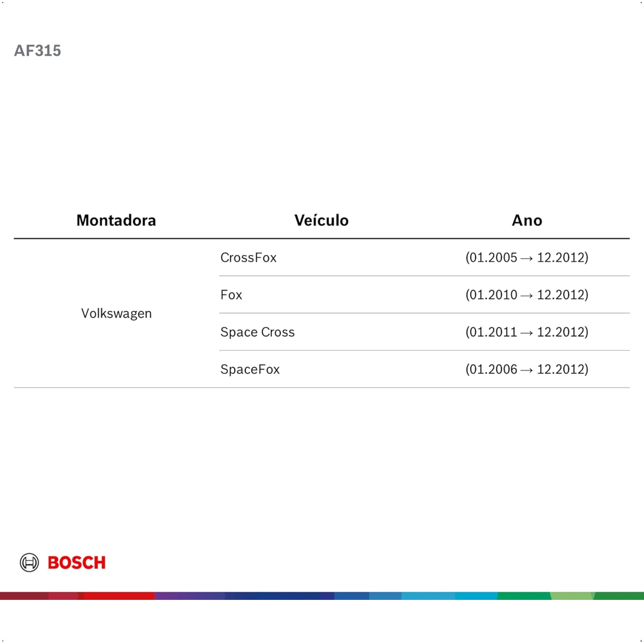Click the light green segment of the stripe
644x644 pixels.
point(572,596)
